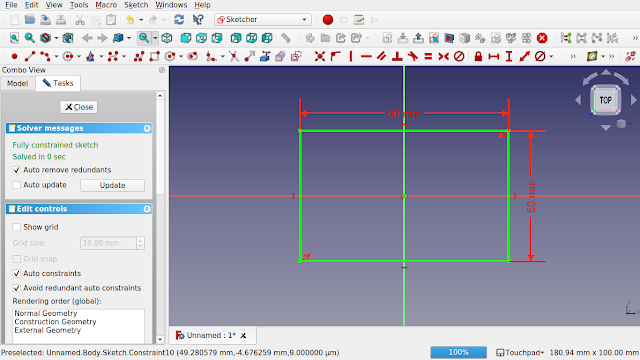
Task: Click the 80 mm dimension constraint
Action: (x=404, y=113)
